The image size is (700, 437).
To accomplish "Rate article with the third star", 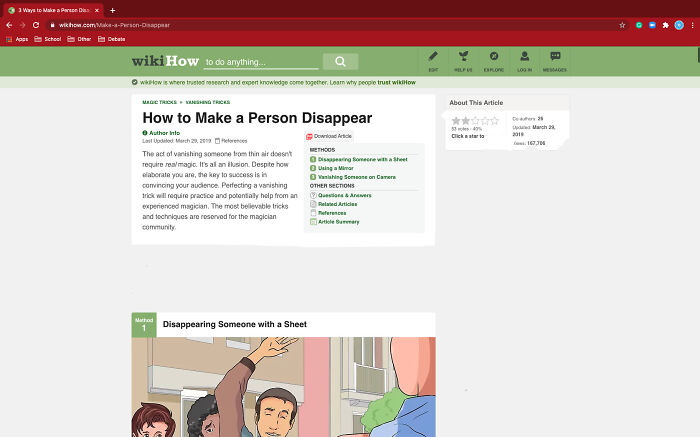I will click(475, 121).
